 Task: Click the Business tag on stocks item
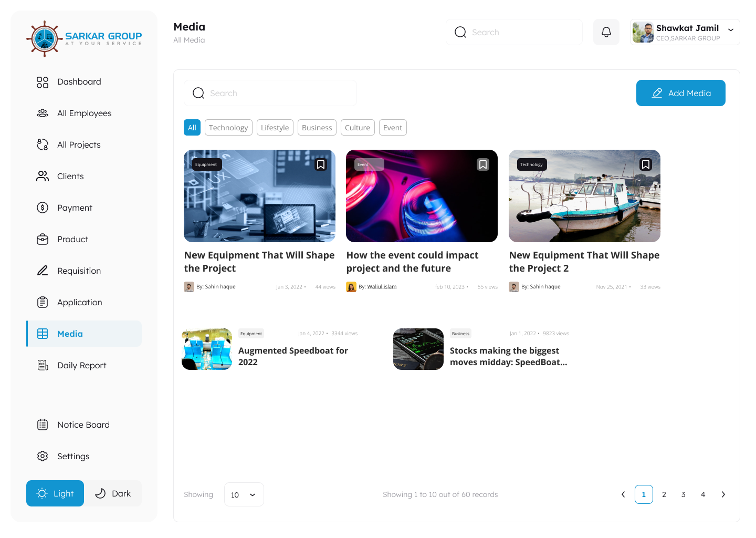tap(460, 334)
